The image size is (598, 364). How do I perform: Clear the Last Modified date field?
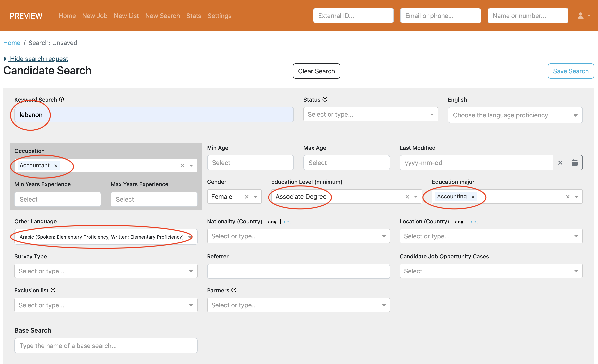(560, 163)
